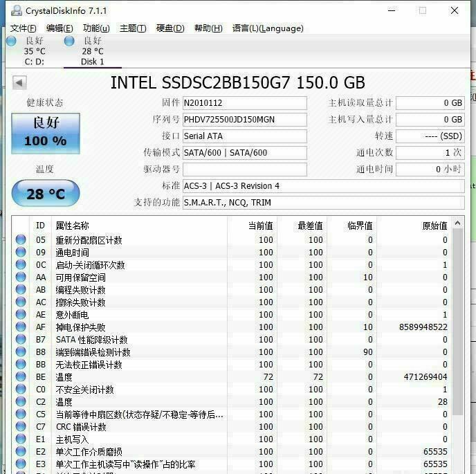Click the 临界值 column header
Image resolution: width=476 pixels, height=474 pixels.
point(352,226)
